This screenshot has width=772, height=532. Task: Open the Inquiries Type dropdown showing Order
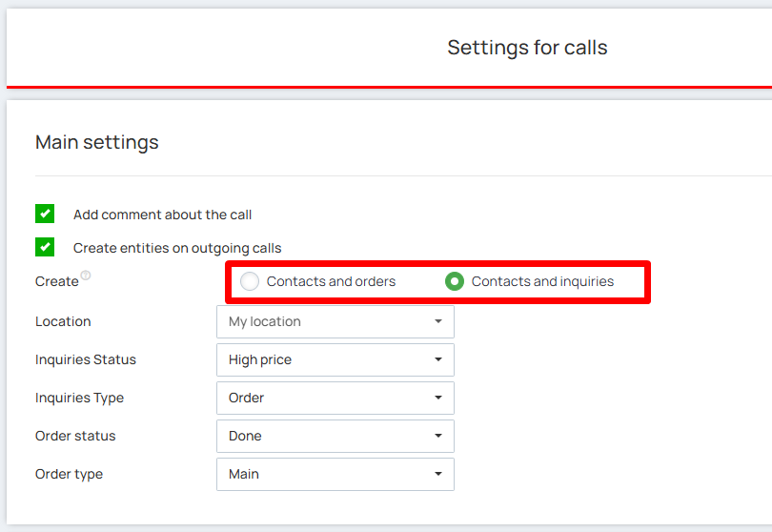click(335, 398)
